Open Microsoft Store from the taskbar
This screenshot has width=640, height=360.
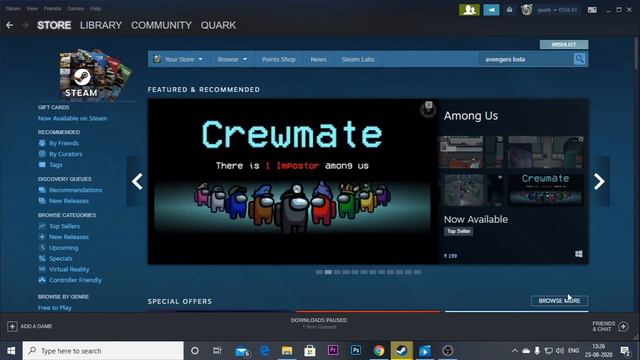pos(310,350)
